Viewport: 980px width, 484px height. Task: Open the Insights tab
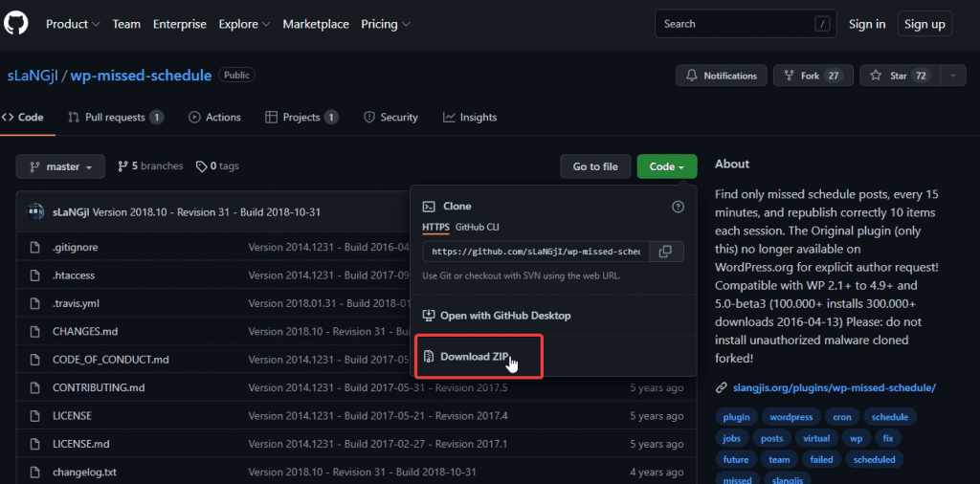pos(470,118)
